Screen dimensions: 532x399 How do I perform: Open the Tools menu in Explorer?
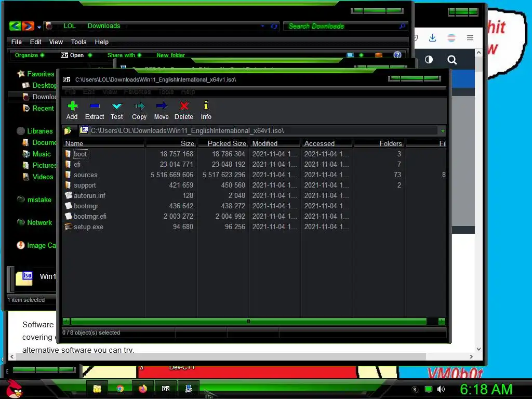(79, 42)
